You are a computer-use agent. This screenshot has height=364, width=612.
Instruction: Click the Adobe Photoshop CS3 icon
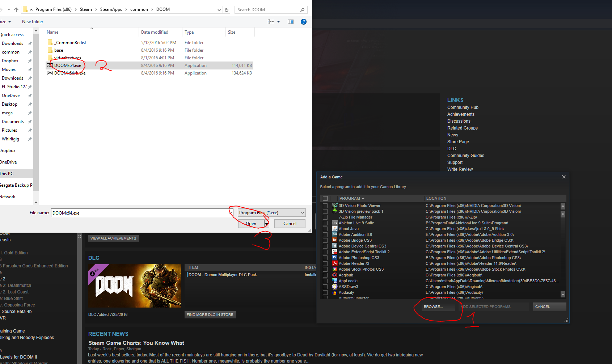point(335,258)
